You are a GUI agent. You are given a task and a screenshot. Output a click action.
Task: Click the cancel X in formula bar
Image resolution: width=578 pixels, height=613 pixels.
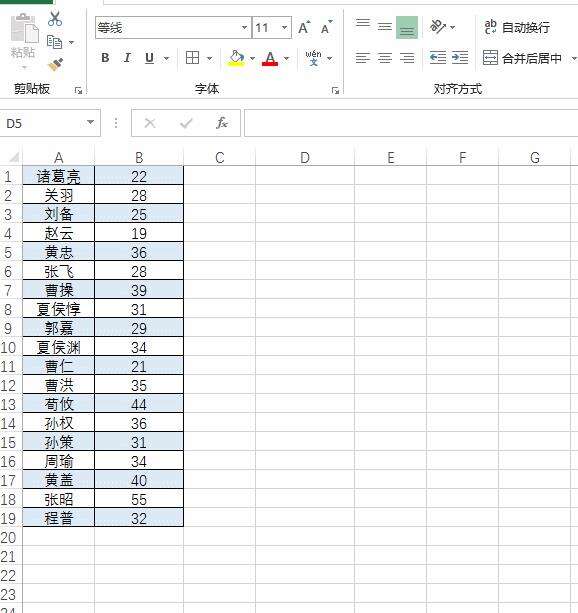tap(150, 123)
